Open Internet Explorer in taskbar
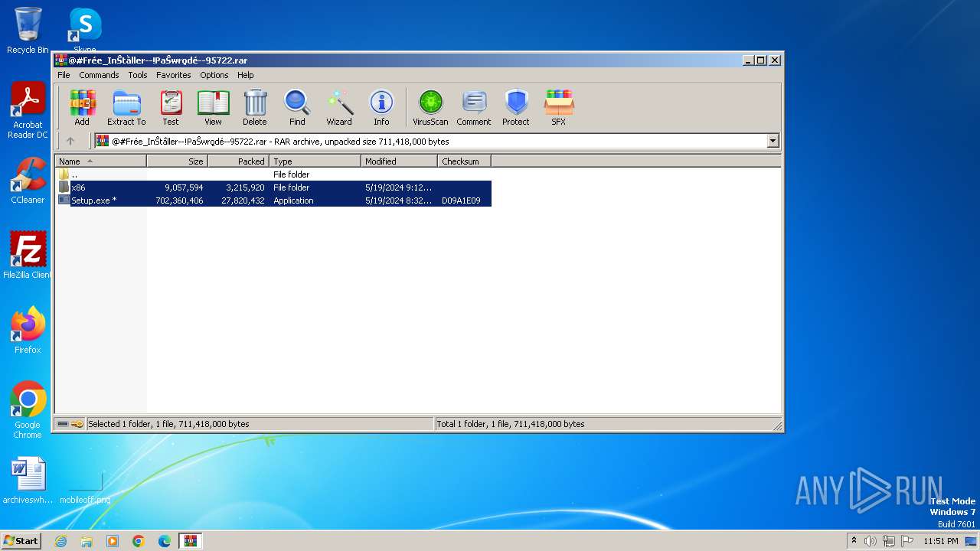This screenshot has height=551, width=980. [60, 541]
